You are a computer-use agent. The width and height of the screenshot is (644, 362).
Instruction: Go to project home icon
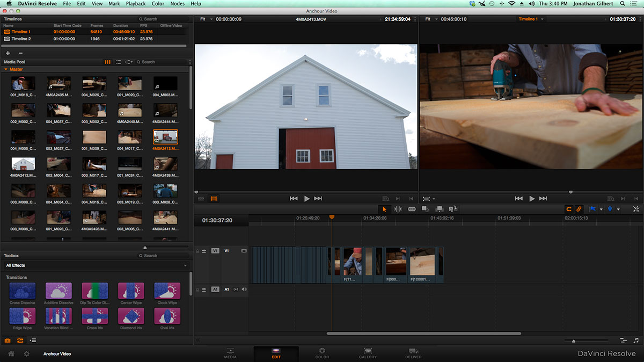11,354
